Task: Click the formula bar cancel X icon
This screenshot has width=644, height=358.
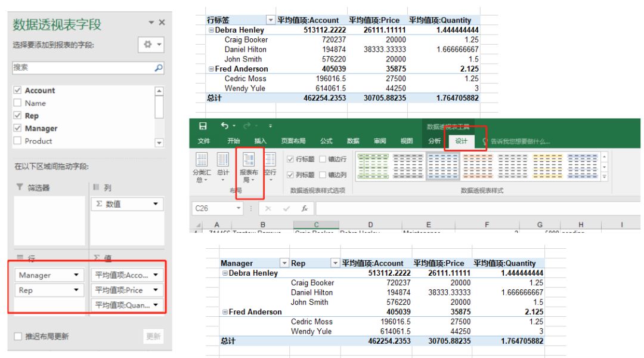Action: [x=268, y=208]
